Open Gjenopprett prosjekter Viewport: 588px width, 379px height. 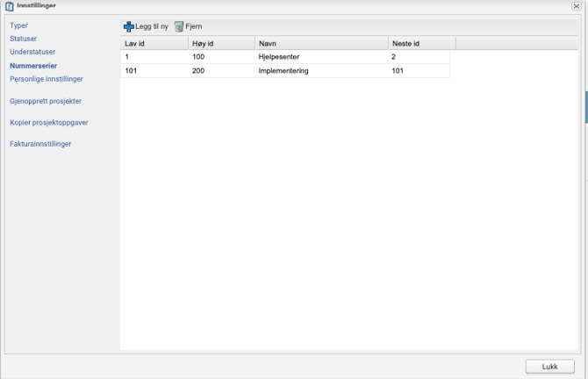[x=46, y=101]
